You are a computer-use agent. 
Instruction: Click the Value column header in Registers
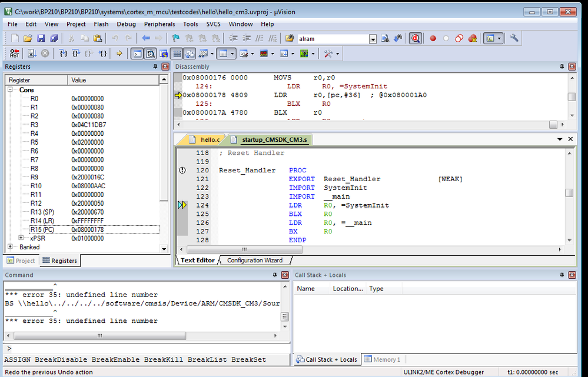(x=113, y=80)
